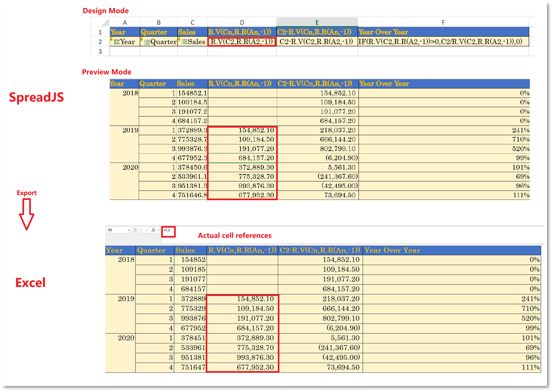Click the 2020 year cell in Excel table

click(120, 352)
